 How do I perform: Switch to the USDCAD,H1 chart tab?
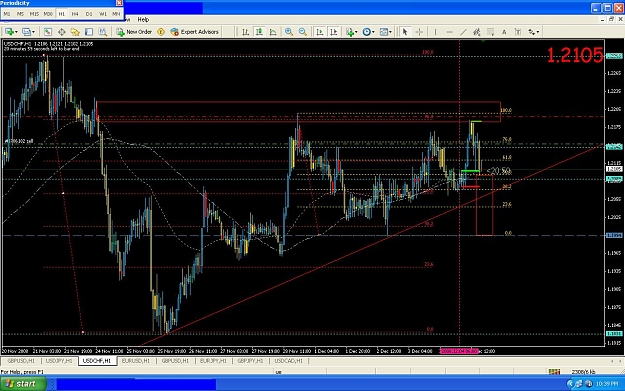[x=289, y=361]
